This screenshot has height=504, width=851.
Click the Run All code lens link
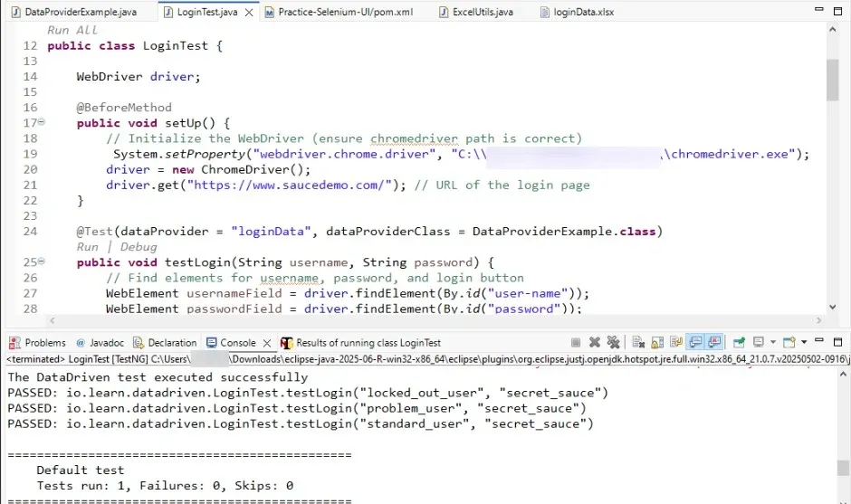[72, 31]
